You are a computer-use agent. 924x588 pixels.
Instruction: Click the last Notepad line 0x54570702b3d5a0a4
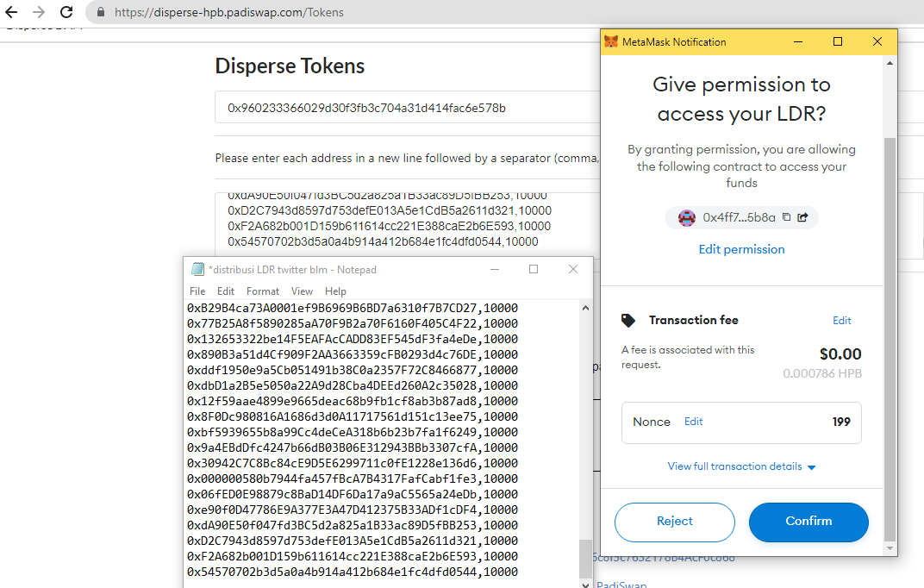353,572
